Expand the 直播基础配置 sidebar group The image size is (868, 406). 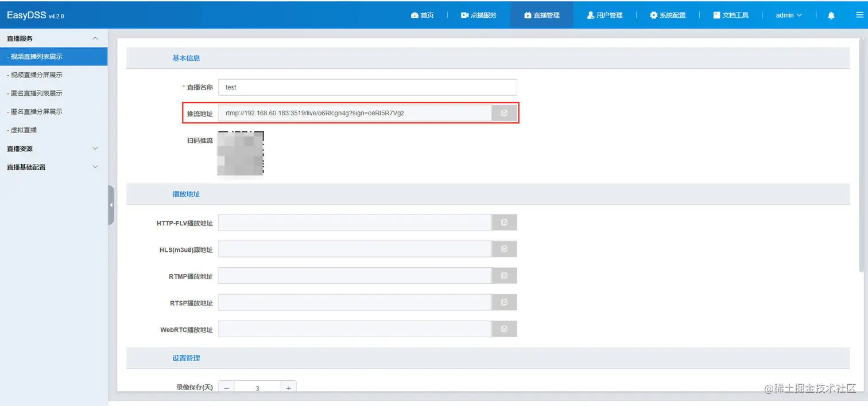[x=53, y=167]
